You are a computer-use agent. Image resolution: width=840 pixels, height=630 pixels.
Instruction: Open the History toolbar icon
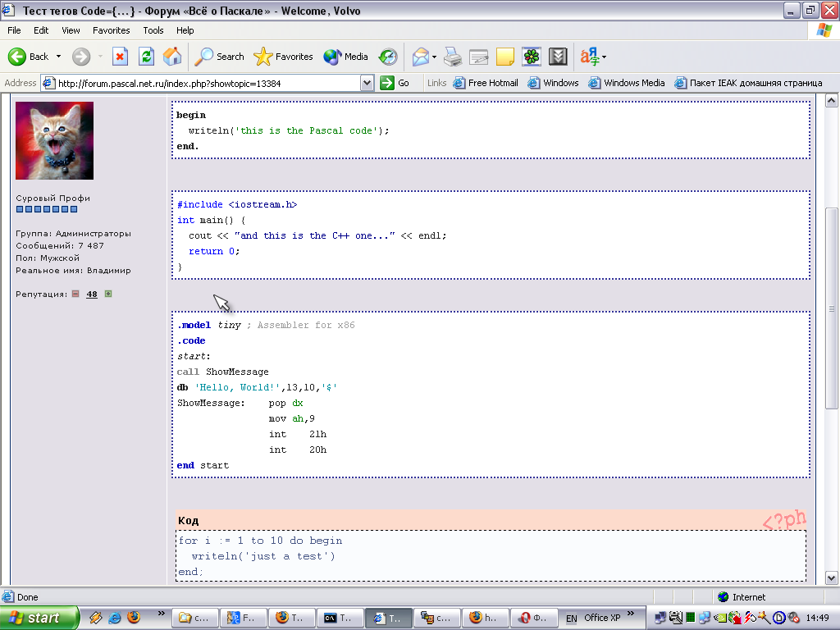coord(388,57)
